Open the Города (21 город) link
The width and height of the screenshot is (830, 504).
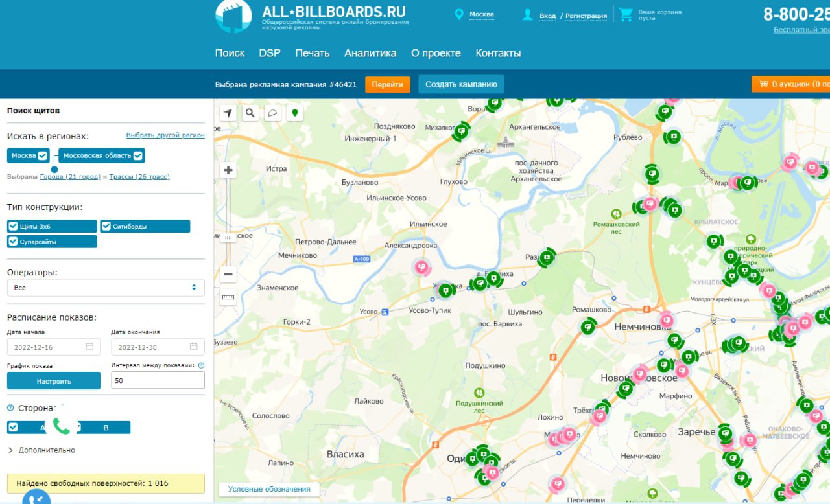tap(70, 176)
